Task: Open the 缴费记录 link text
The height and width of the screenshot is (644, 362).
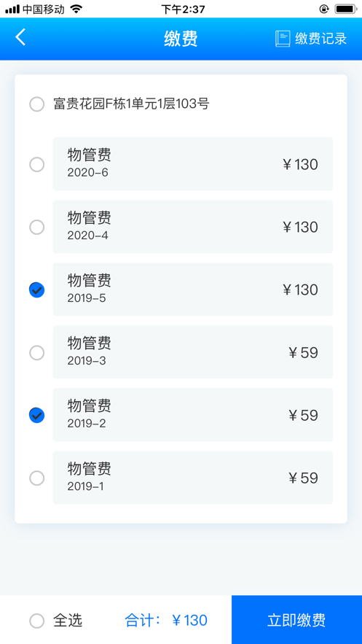Action: pos(321,39)
